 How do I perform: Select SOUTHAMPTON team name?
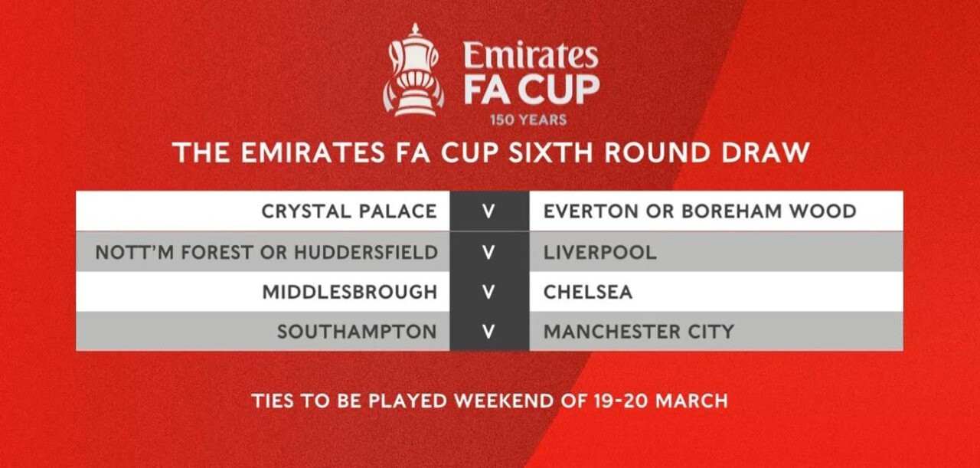coord(358,332)
